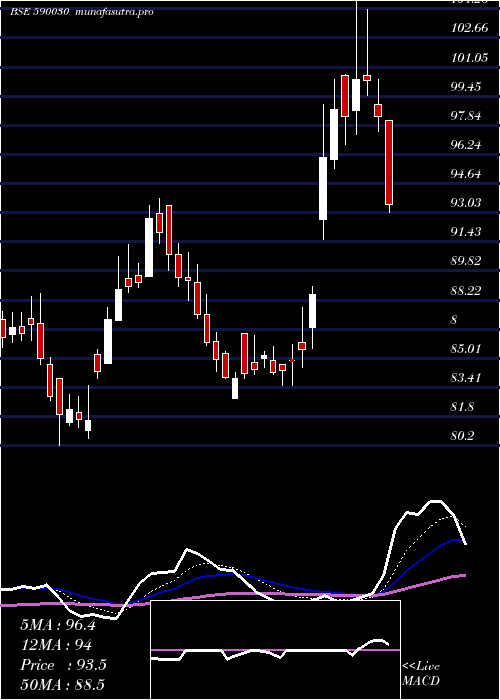Image resolution: width=500 pixels, height=700 pixels.
Task: Click the munafasutra.pro site label
Action: coord(115,12)
